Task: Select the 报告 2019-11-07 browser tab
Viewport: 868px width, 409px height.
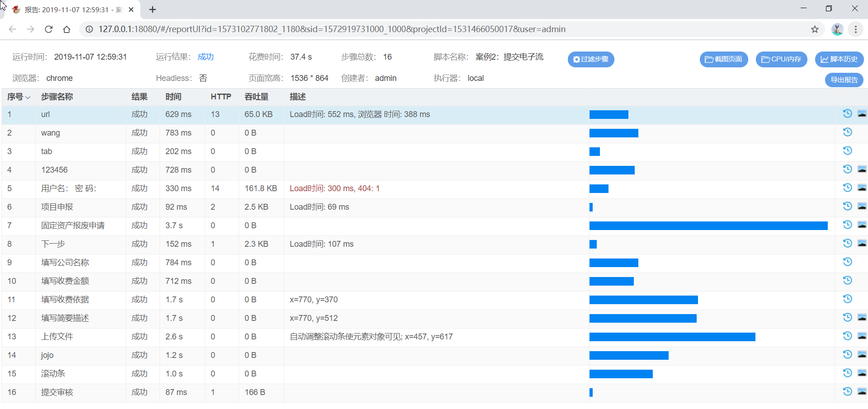Action: (72, 9)
